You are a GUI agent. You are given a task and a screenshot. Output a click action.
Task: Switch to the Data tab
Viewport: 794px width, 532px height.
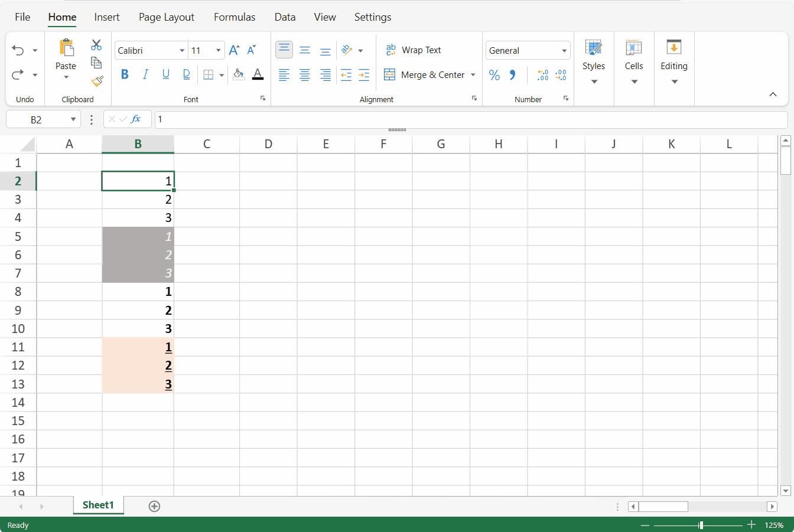[x=285, y=17]
